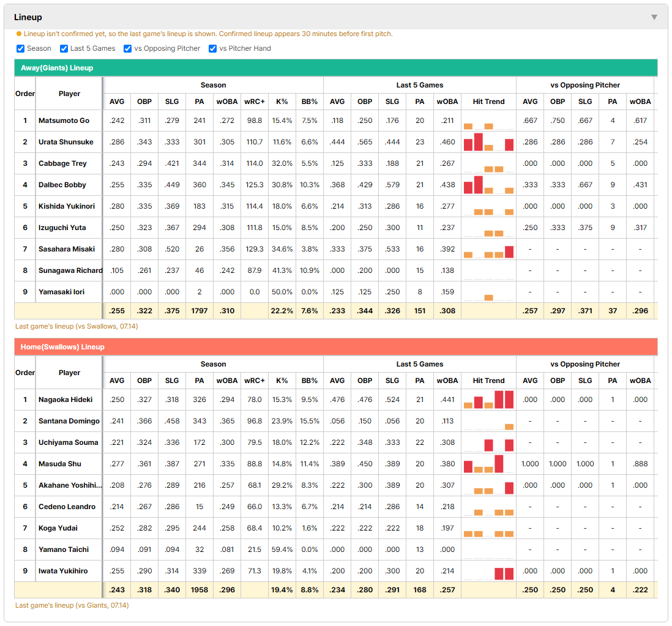Select Nagaoka Hideki in the Swallows lineup
Image resolution: width=672 pixels, height=626 pixels.
(x=65, y=400)
